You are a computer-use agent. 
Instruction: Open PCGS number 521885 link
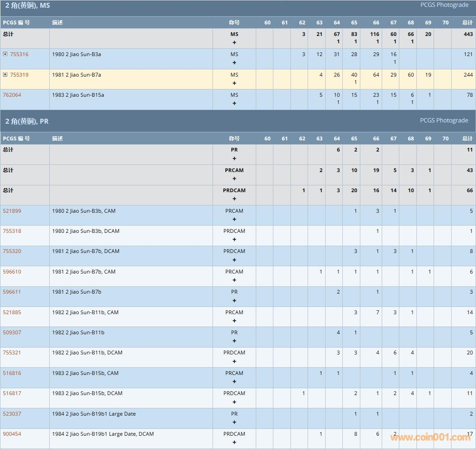tap(12, 312)
